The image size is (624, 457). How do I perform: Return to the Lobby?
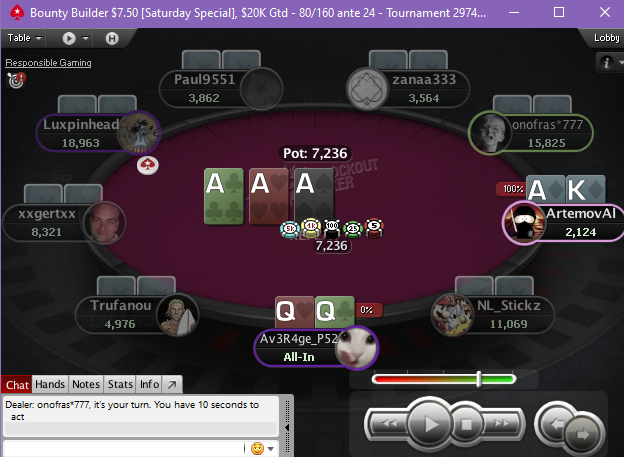pyautogui.click(x=606, y=38)
